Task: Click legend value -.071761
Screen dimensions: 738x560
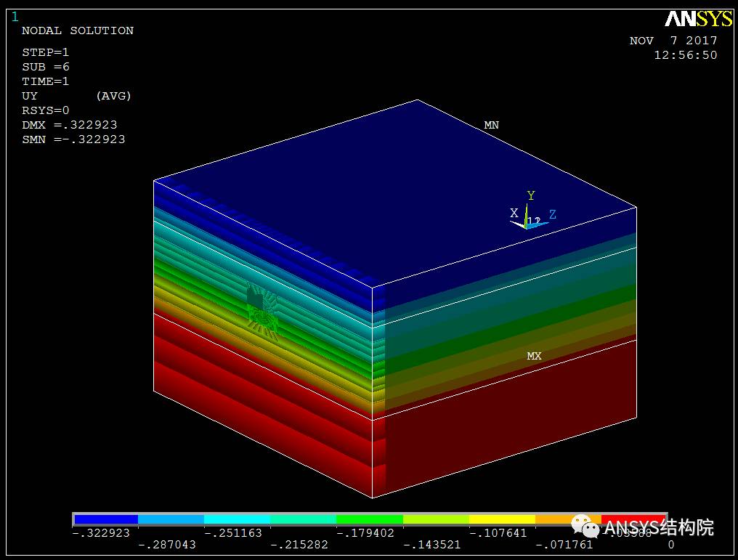Action: tap(564, 545)
